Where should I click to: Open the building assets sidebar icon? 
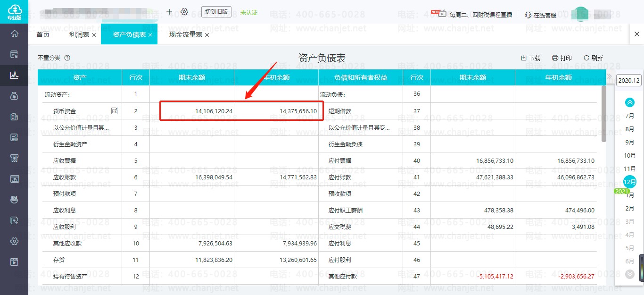[x=14, y=117]
